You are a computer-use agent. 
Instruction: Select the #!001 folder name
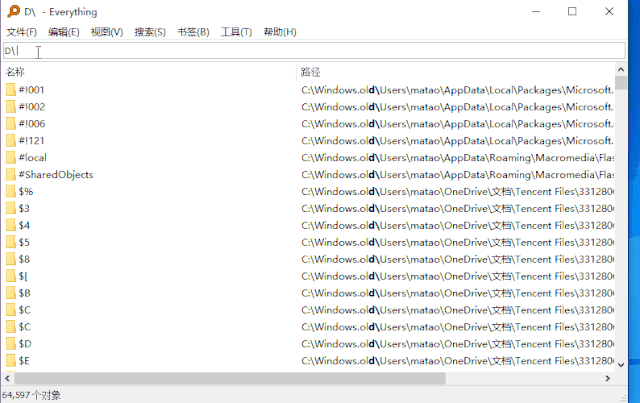(31, 90)
